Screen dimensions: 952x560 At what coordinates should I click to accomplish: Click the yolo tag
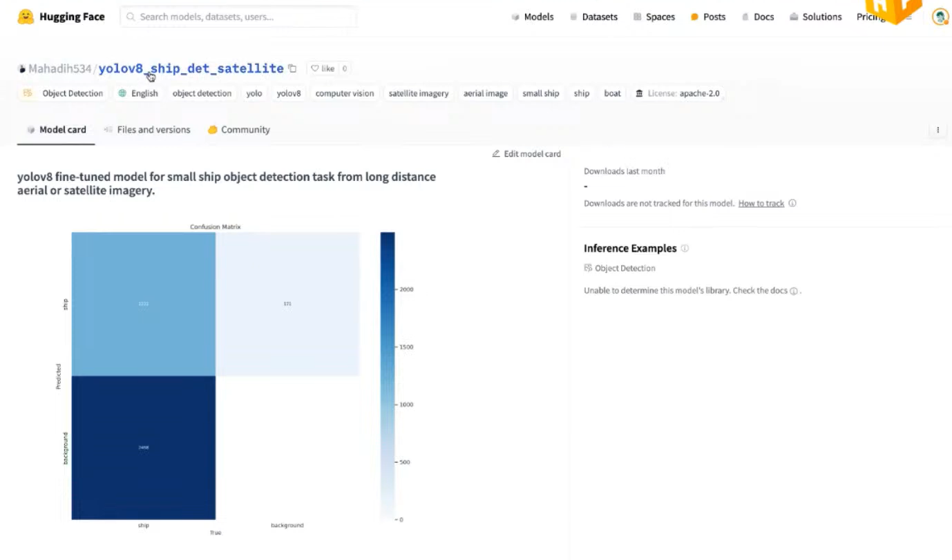pos(254,93)
